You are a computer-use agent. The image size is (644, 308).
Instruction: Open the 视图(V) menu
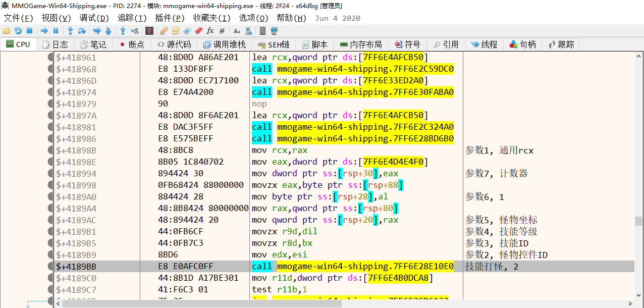pyautogui.click(x=56, y=18)
